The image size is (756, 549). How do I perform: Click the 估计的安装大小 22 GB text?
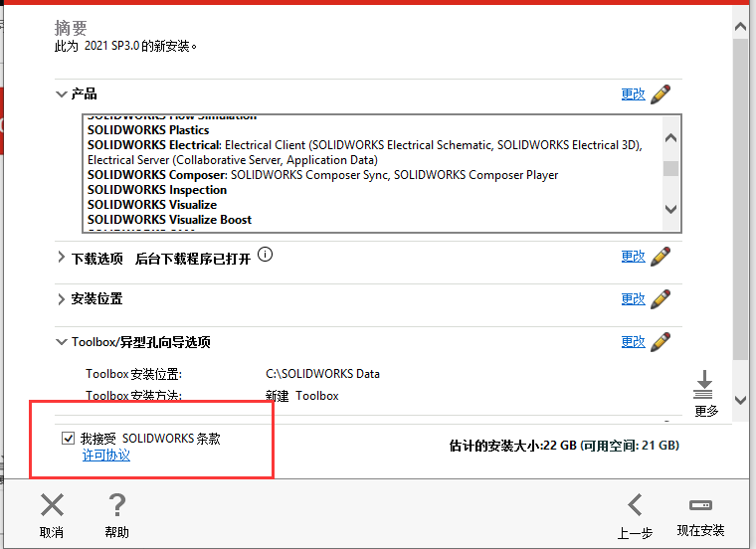[x=513, y=446]
